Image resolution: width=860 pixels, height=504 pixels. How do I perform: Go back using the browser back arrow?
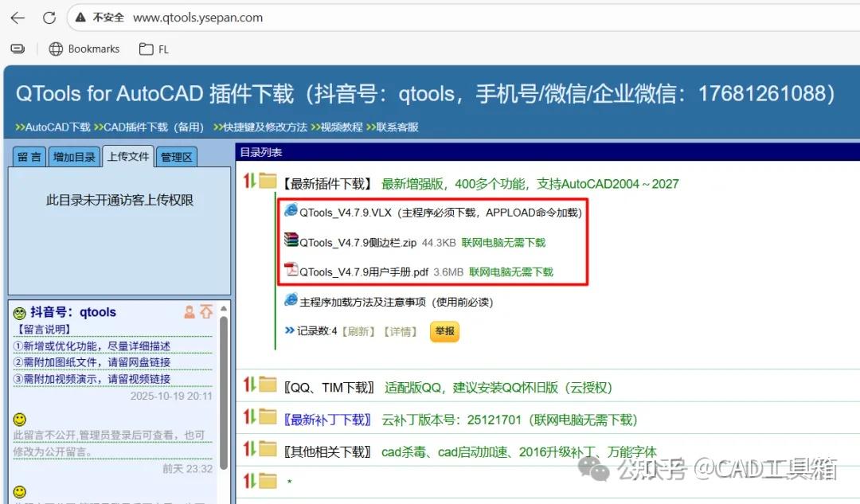(18, 18)
